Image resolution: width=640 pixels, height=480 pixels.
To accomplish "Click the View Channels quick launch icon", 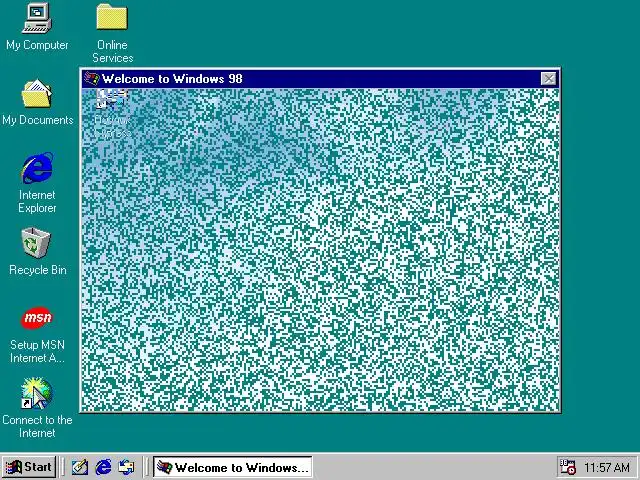I will 126,467.
